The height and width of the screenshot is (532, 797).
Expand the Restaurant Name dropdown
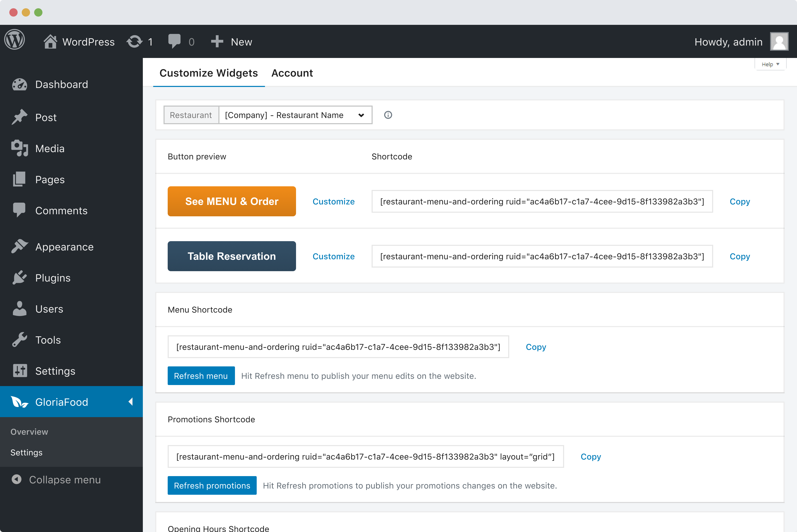pyautogui.click(x=295, y=115)
